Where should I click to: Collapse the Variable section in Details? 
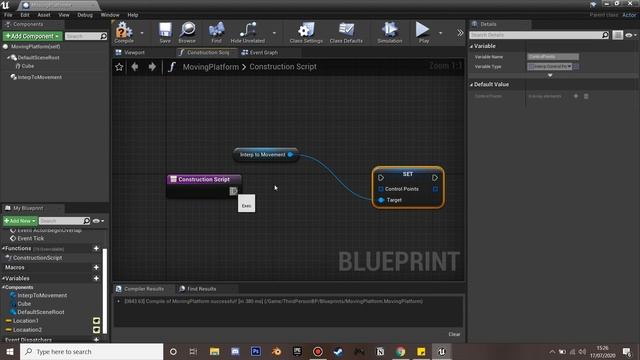tap(471, 46)
